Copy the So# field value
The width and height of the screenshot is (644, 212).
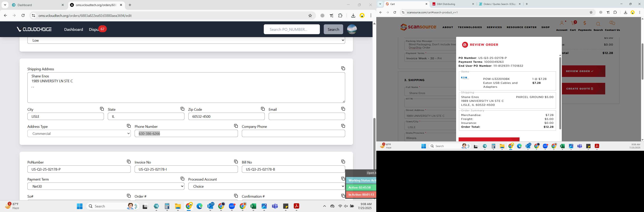pyautogui.click(x=129, y=196)
